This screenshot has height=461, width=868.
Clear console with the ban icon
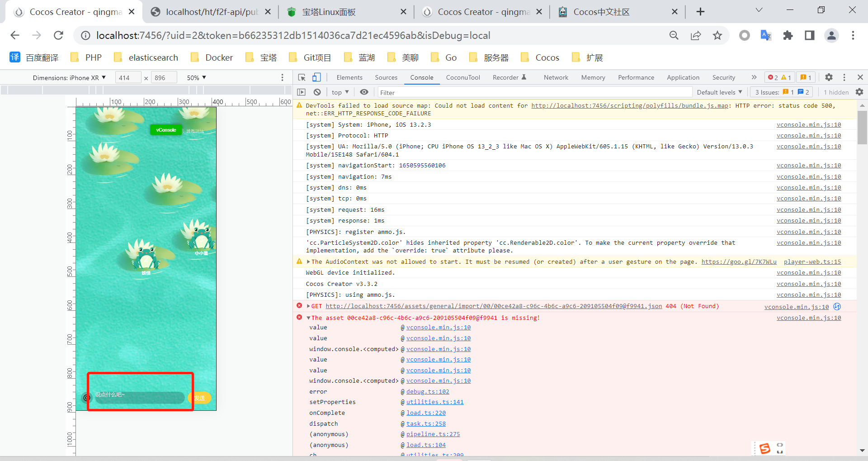[317, 92]
